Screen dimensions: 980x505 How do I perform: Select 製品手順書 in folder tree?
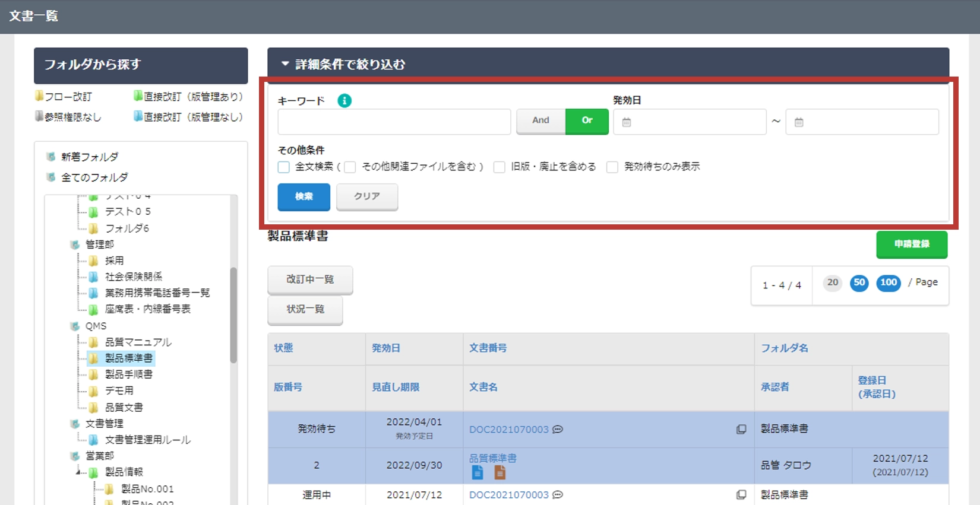click(129, 374)
